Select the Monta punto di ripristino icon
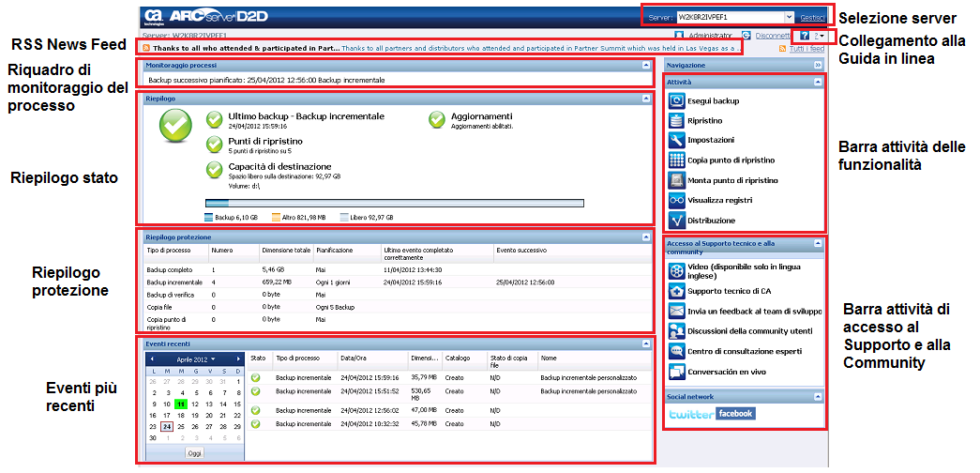Image resolution: width=980 pixels, height=473 pixels. [x=677, y=180]
